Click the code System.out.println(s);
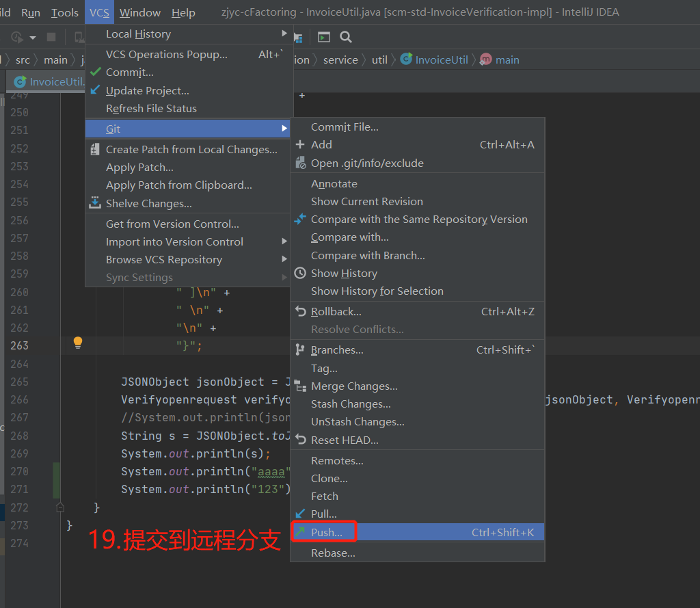The width and height of the screenshot is (700, 608). [196, 453]
